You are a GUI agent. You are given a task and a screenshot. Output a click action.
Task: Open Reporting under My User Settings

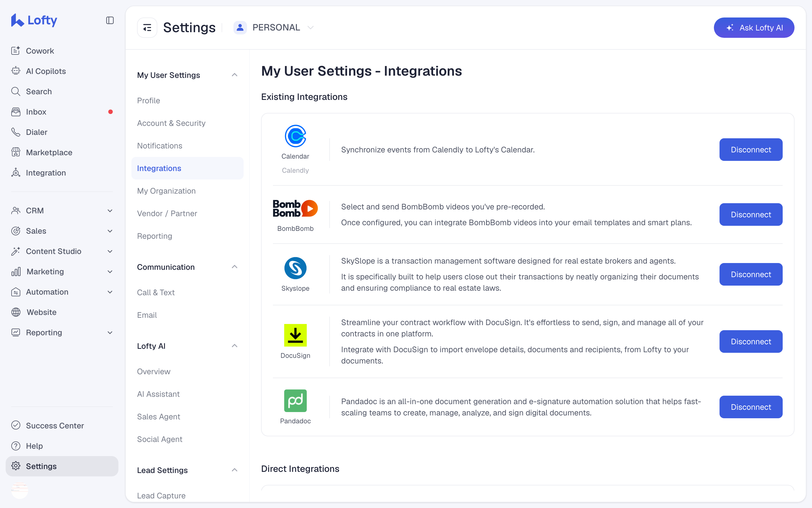[x=187, y=236]
